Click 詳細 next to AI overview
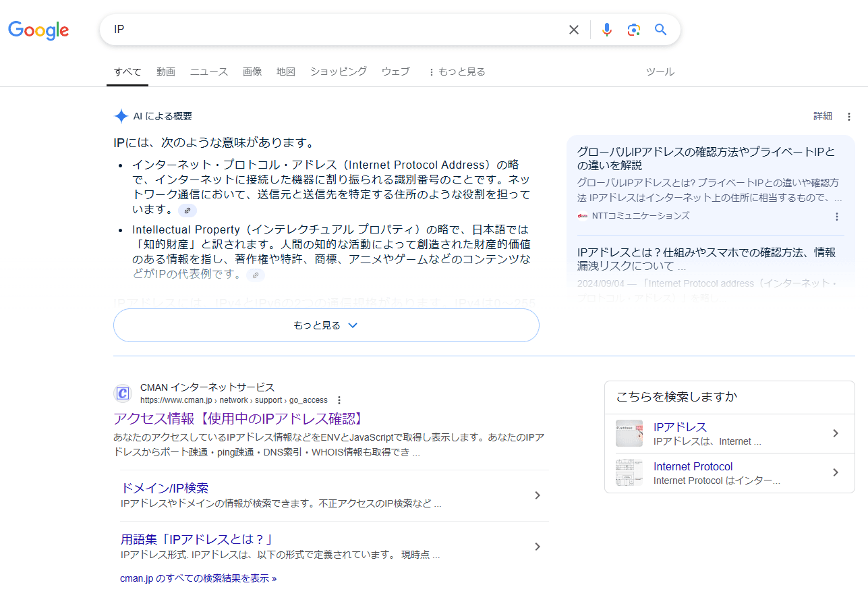 coord(823,116)
